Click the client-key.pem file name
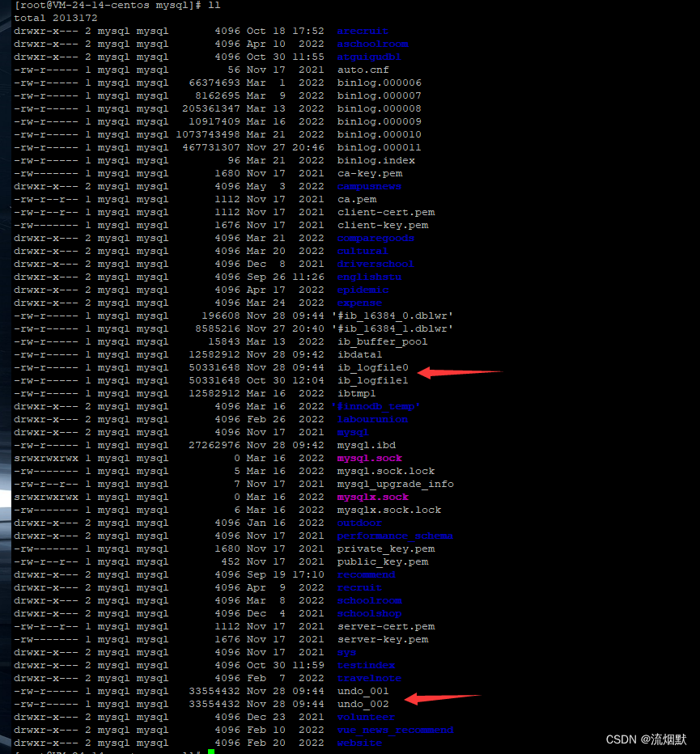This screenshot has width=700, height=754. [383, 226]
